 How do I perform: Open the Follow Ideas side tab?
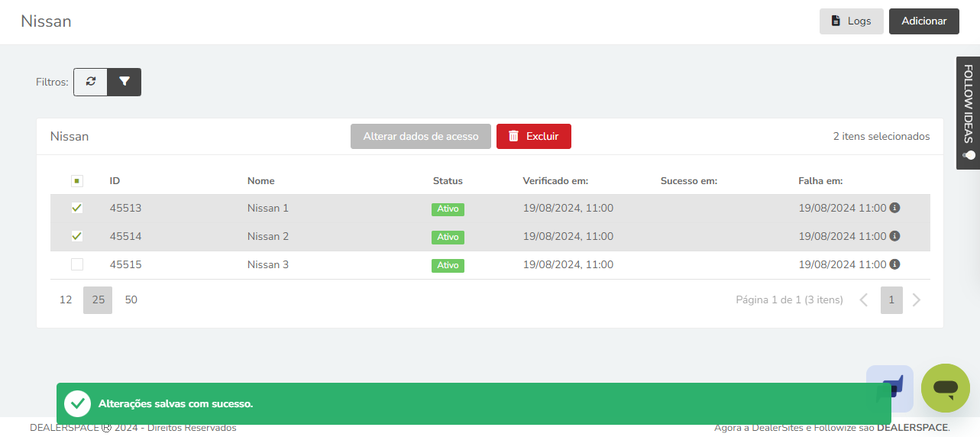968,112
